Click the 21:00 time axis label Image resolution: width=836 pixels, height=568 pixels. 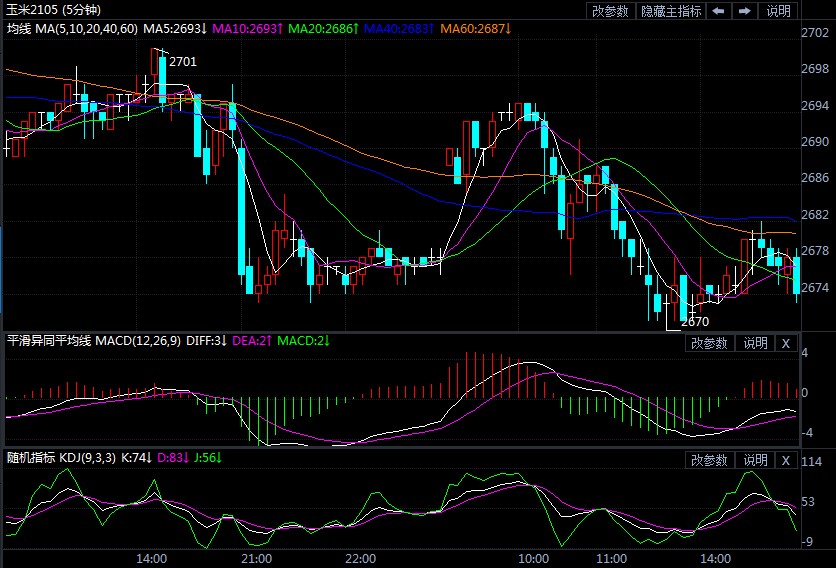pyautogui.click(x=257, y=558)
